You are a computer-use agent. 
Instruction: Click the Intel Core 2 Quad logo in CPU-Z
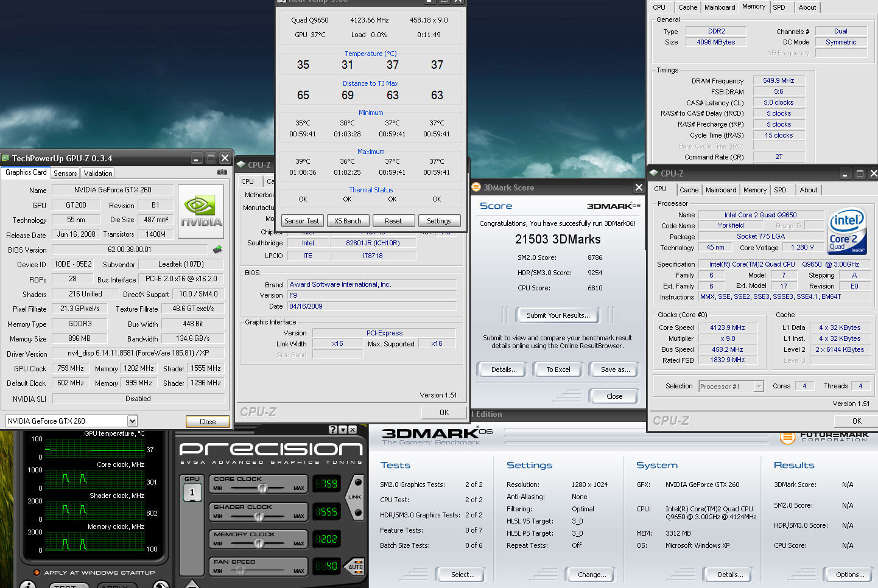[x=847, y=232]
